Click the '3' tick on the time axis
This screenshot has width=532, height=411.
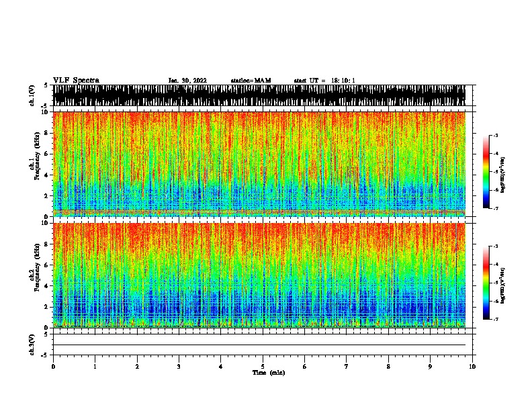point(179,367)
